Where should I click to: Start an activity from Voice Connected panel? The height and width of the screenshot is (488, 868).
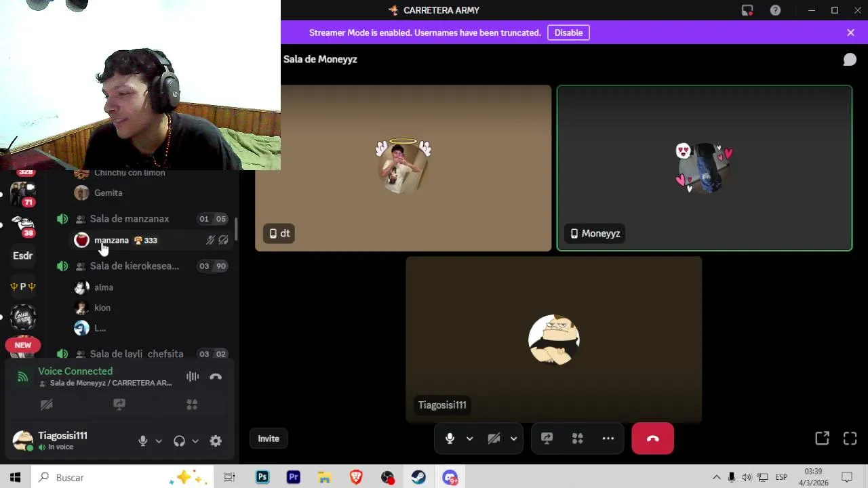[x=192, y=405]
